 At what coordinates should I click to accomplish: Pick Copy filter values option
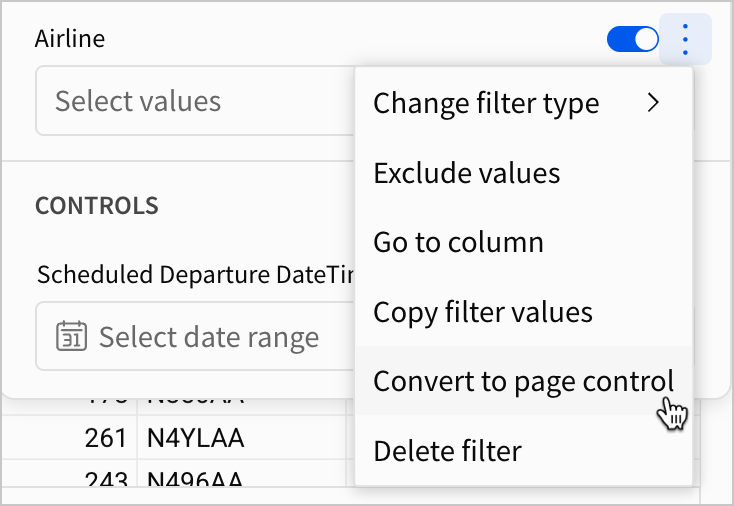483,312
